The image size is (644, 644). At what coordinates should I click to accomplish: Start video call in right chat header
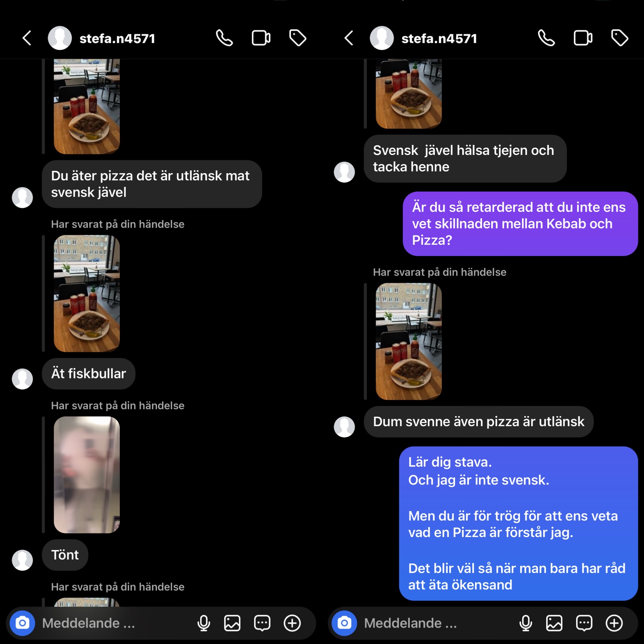[583, 38]
